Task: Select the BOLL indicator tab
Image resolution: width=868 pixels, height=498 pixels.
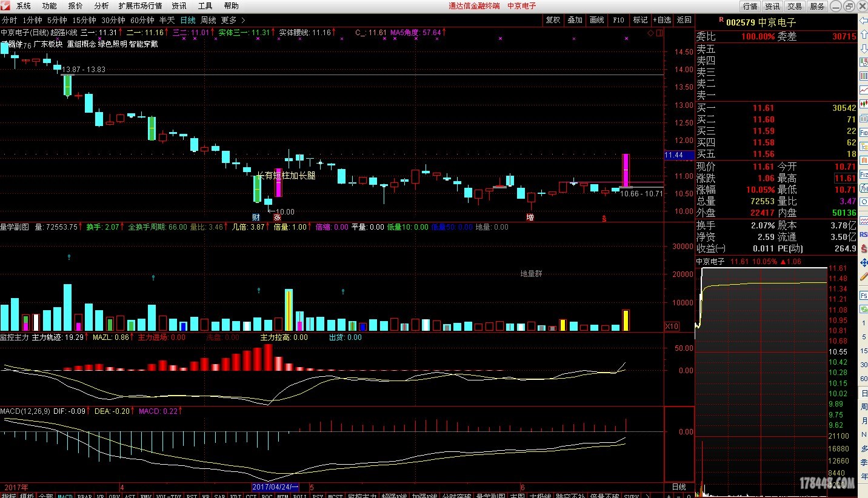Action: [300, 496]
